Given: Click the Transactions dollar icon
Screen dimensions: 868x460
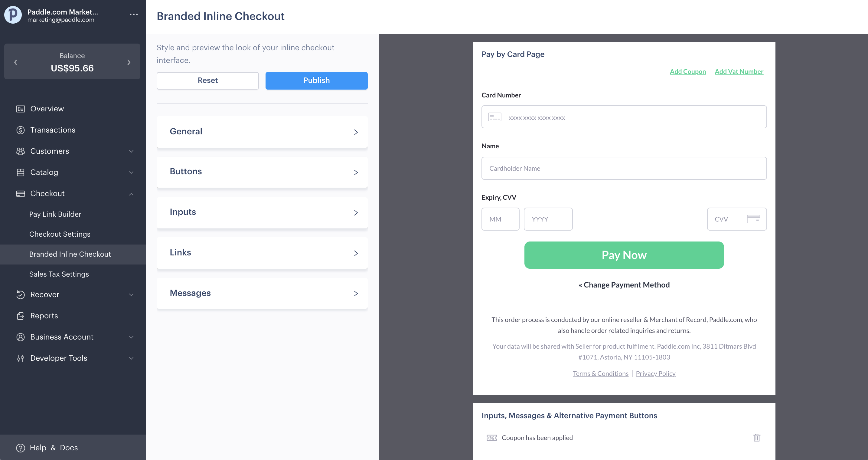Looking at the screenshot, I should [20, 130].
